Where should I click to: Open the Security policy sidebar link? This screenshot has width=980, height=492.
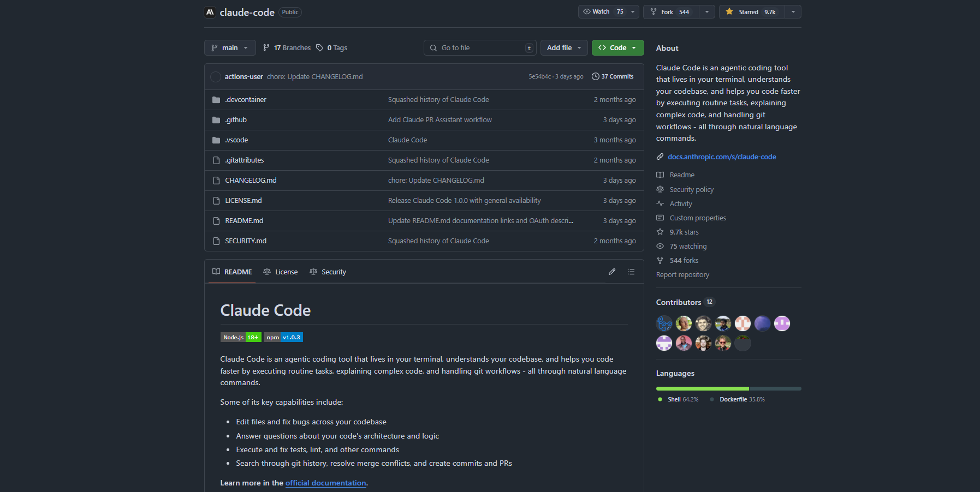pyautogui.click(x=692, y=190)
